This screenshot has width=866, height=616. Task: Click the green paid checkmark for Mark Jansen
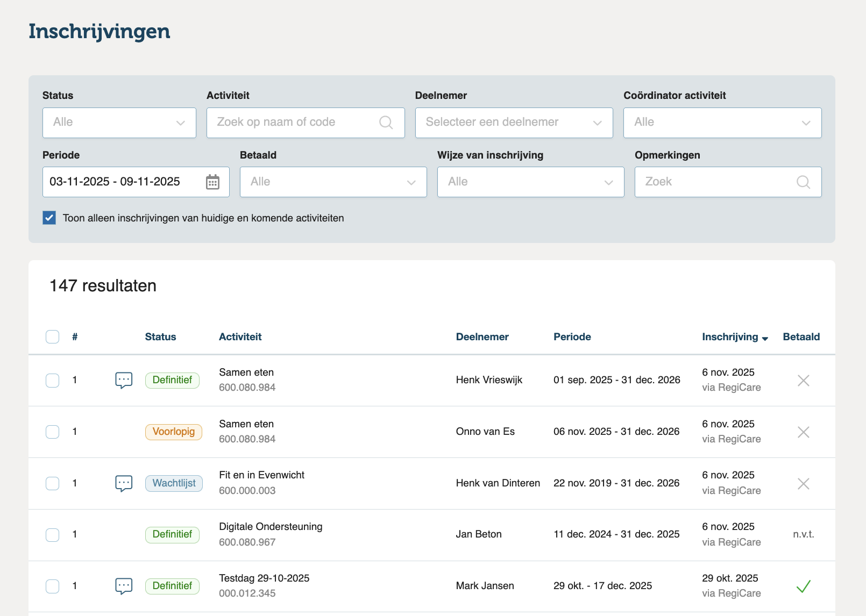coord(803,586)
